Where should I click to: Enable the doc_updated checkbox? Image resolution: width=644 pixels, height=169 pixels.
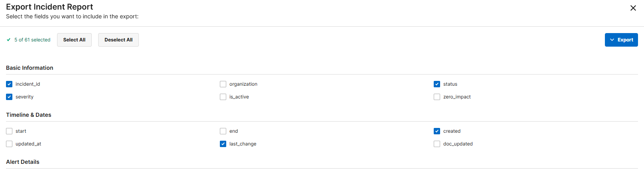[437, 144]
